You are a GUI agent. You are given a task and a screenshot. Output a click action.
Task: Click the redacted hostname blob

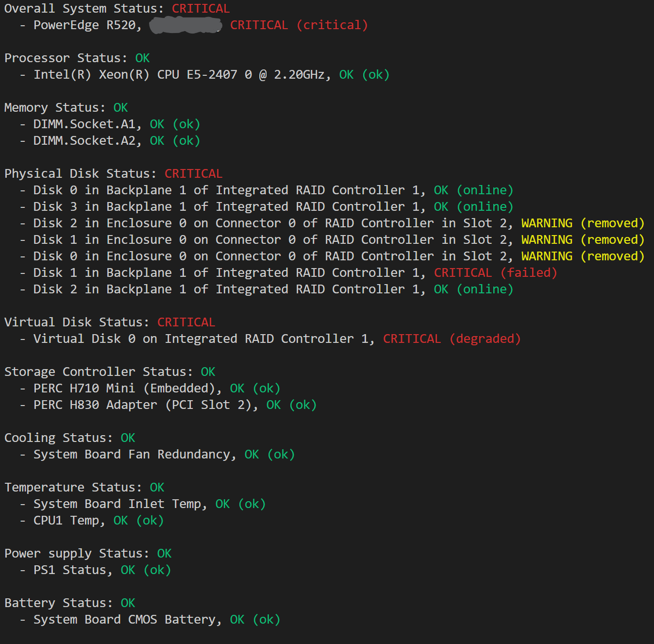pyautogui.click(x=185, y=25)
